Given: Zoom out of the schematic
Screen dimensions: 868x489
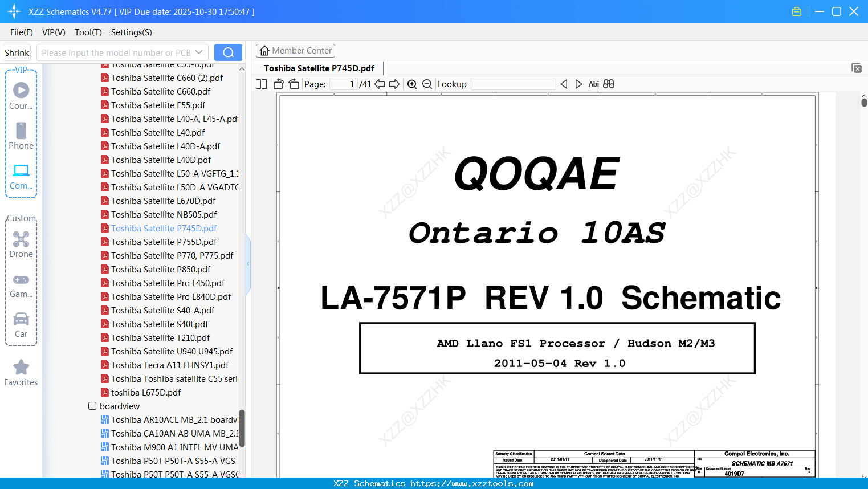Looking at the screenshot, I should 427,84.
